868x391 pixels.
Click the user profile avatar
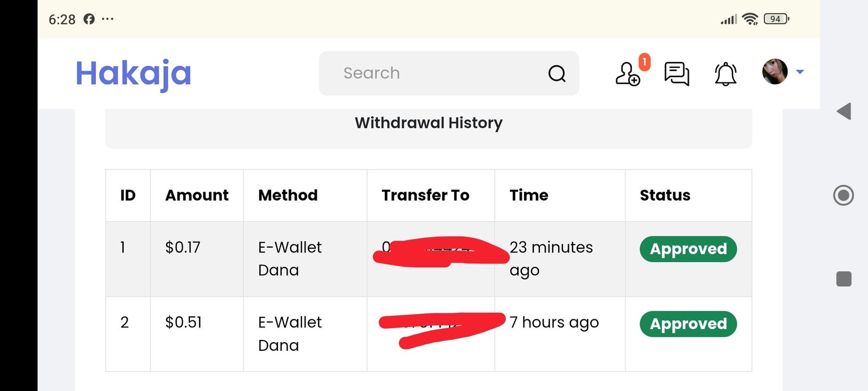[775, 72]
